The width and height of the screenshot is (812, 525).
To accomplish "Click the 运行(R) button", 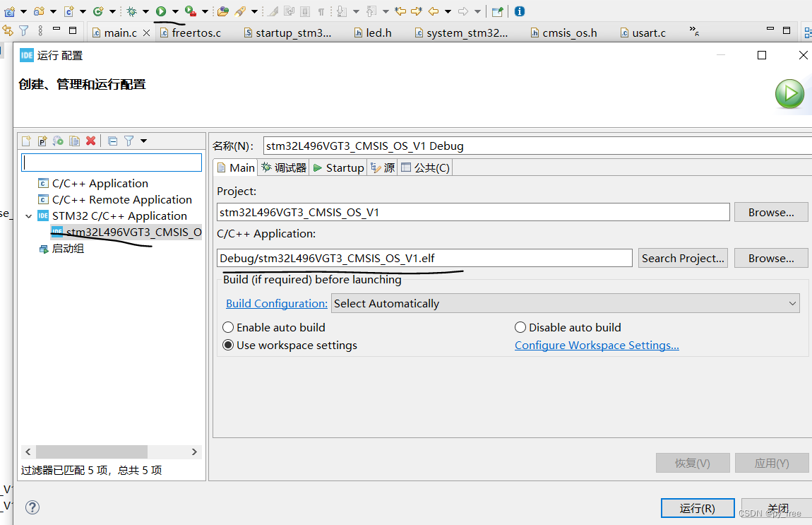I will pyautogui.click(x=698, y=509).
